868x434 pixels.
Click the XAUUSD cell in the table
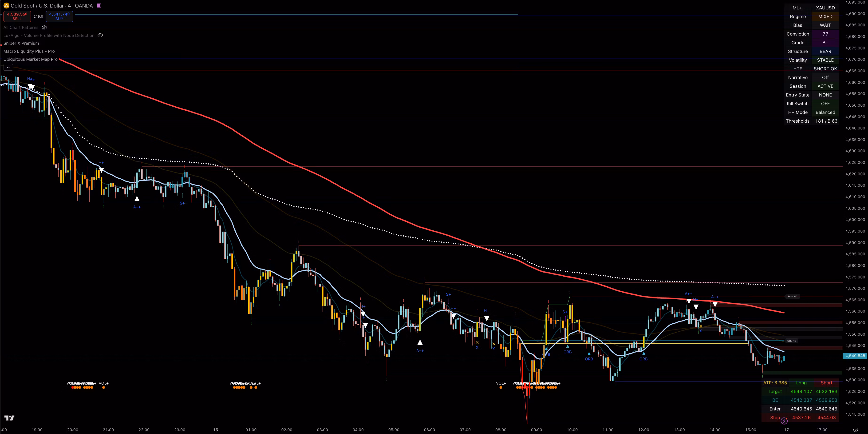(825, 8)
